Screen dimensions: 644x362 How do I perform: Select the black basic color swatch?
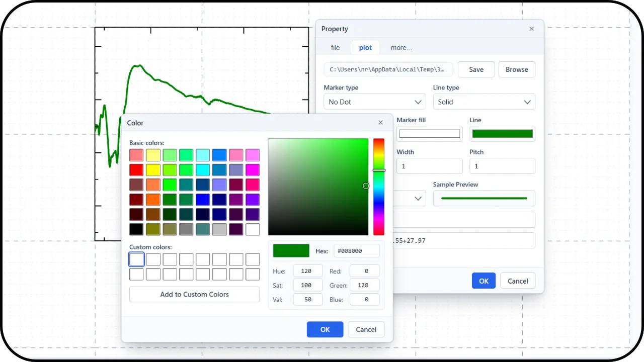pyautogui.click(x=136, y=229)
